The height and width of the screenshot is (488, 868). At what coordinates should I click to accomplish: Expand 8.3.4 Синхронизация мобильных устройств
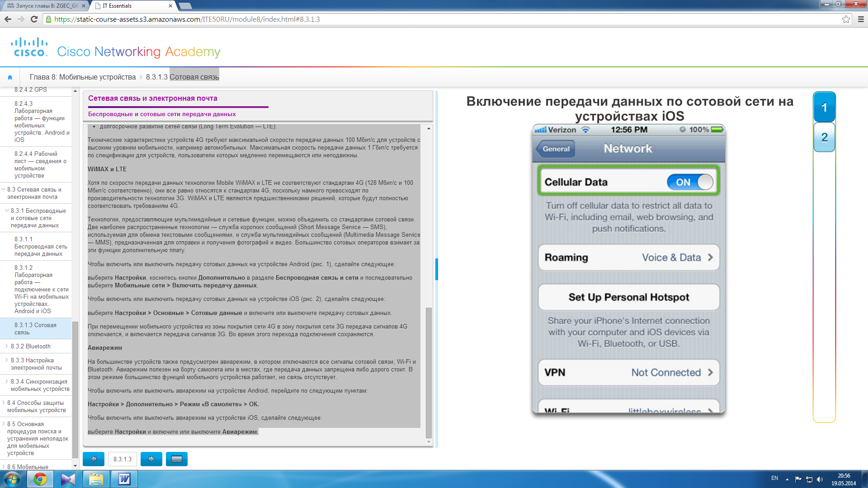coord(7,381)
